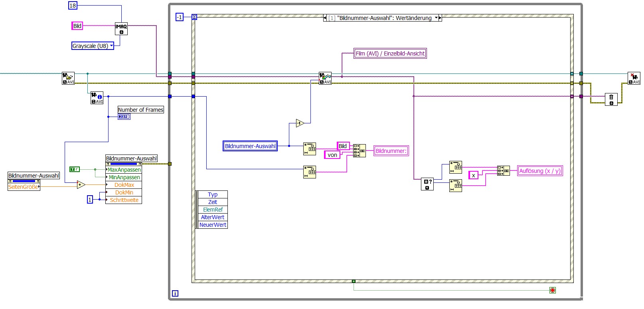644x309 pixels.
Task: Click the Decrement triangle node
Action: click(300, 123)
